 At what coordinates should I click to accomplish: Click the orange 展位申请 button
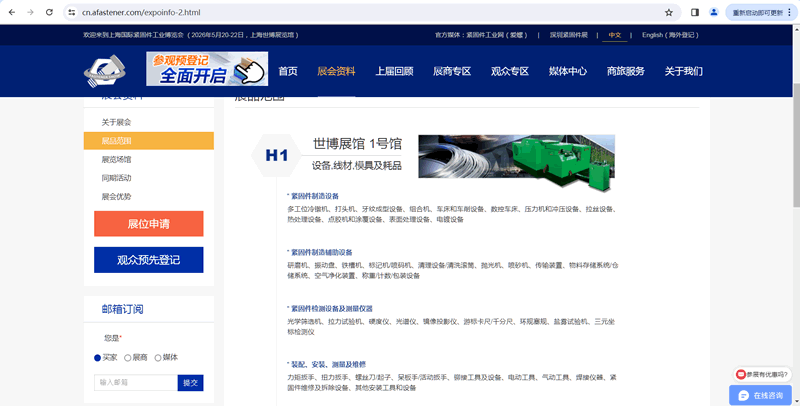point(148,224)
